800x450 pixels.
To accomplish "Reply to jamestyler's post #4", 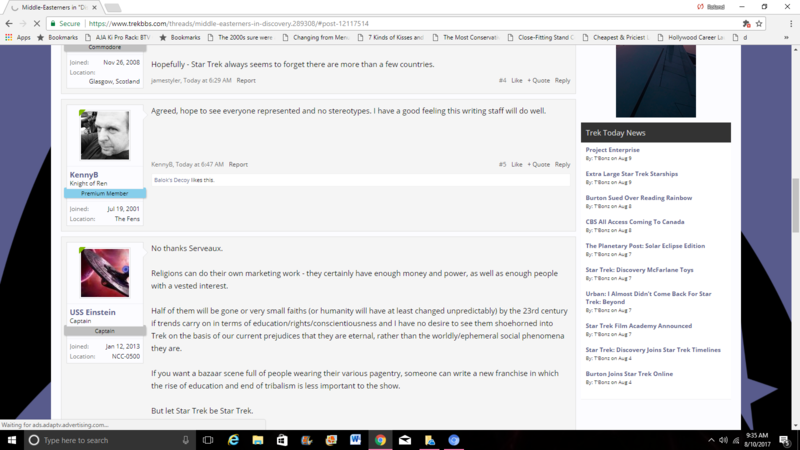I will click(562, 80).
